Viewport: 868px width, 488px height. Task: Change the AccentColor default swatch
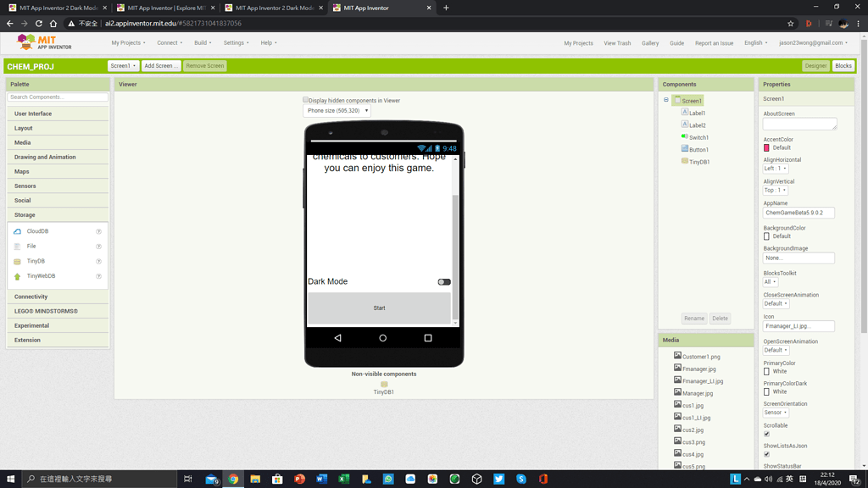click(x=767, y=147)
